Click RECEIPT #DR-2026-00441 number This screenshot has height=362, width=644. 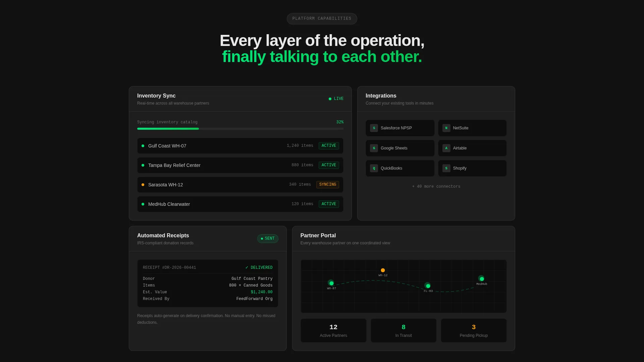click(169, 268)
